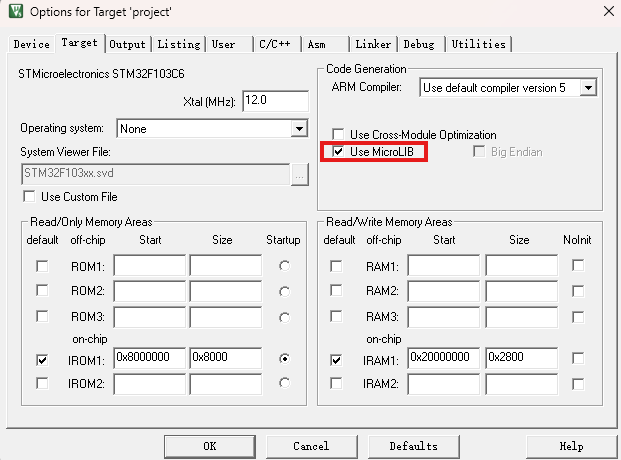The width and height of the screenshot is (621, 460).
Task: Close the Options for Target dialog
Action: pyautogui.click(x=609, y=11)
